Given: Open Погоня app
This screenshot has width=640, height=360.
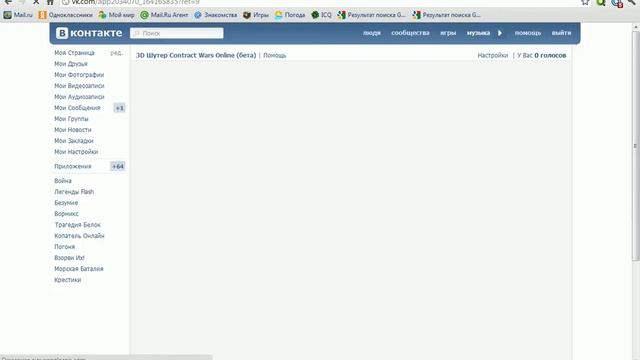Looking at the screenshot, I should (x=64, y=247).
